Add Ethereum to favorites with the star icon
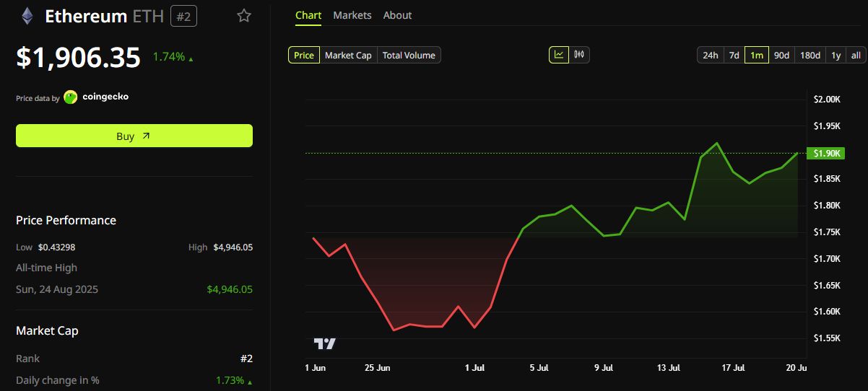The width and height of the screenshot is (868, 391). [x=244, y=15]
